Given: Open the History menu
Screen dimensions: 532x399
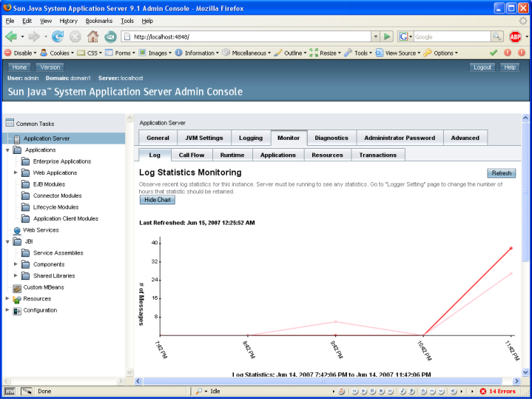Looking at the screenshot, I should (69, 21).
